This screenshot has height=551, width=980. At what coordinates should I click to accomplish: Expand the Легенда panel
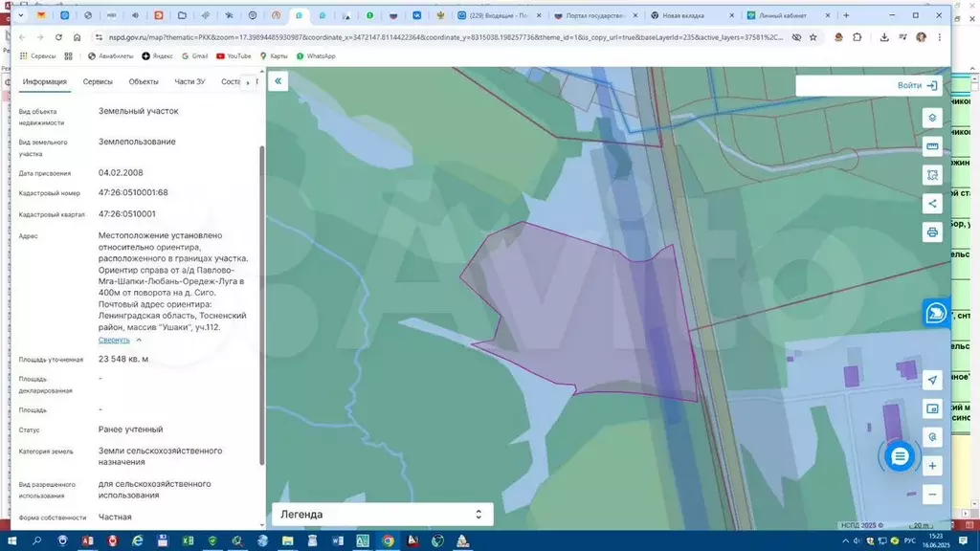pos(382,514)
